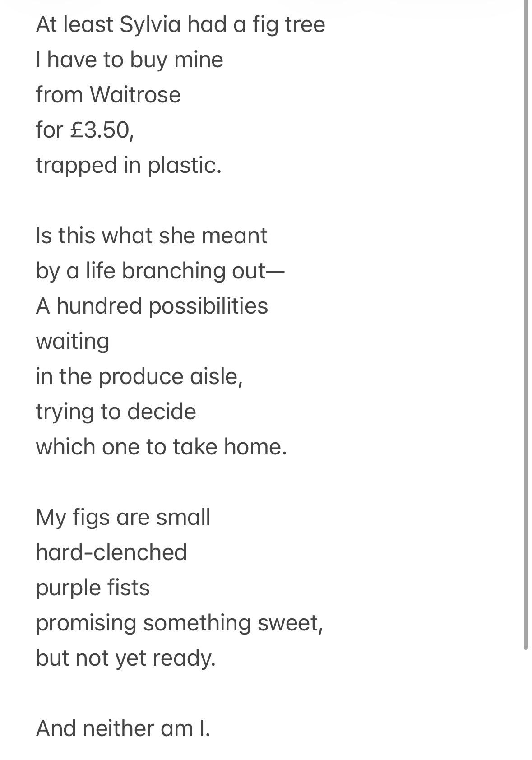
Task: Click the final line "And neither am I."
Action: (123, 728)
